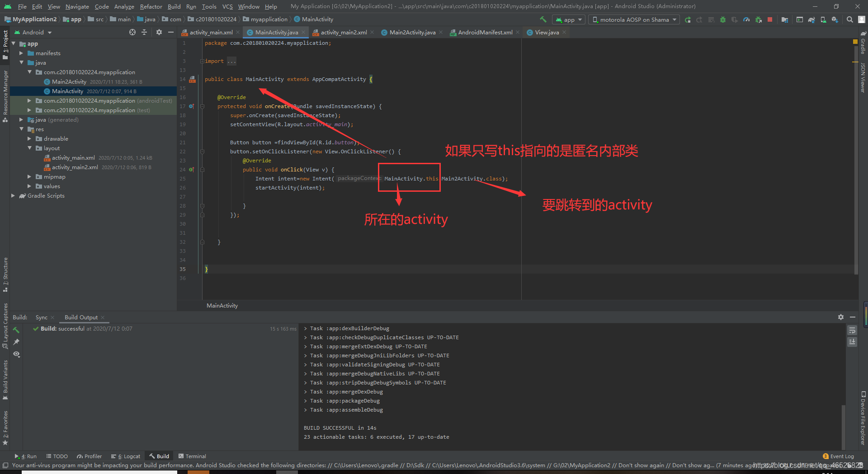This screenshot has height=474, width=868.
Task: Click the Rerun app icon in toolbar
Action: [688, 19]
